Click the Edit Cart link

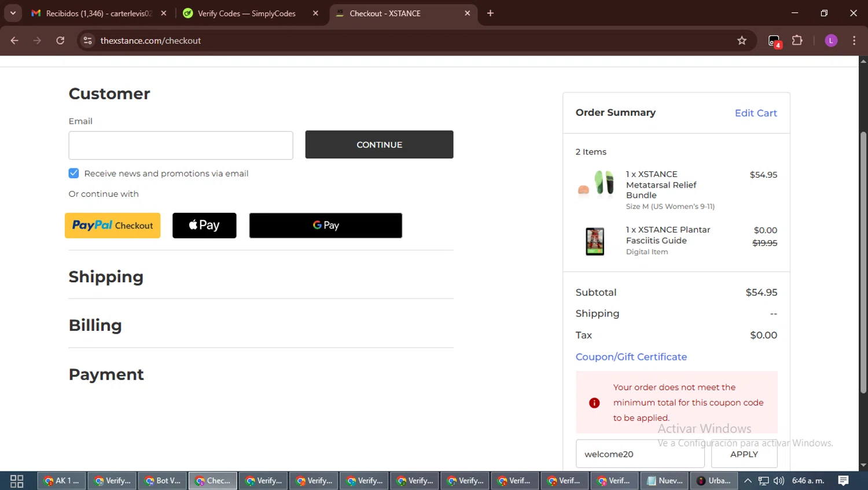pos(756,113)
